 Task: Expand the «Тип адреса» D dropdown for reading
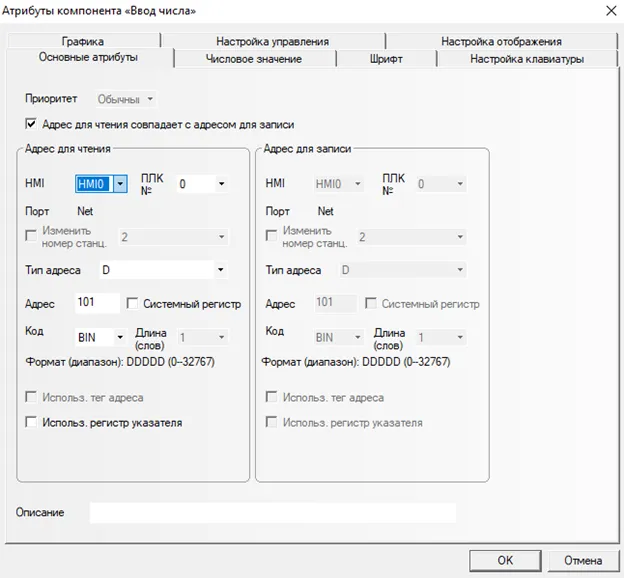[219, 270]
